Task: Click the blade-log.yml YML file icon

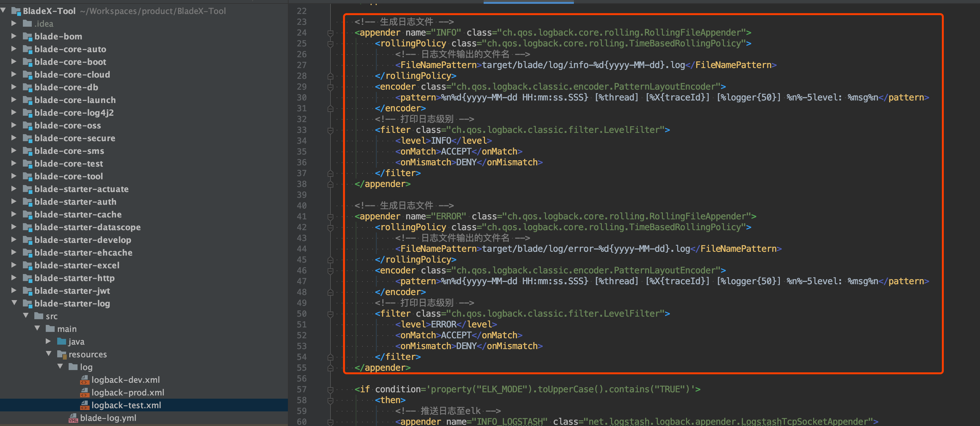Action: click(73, 418)
